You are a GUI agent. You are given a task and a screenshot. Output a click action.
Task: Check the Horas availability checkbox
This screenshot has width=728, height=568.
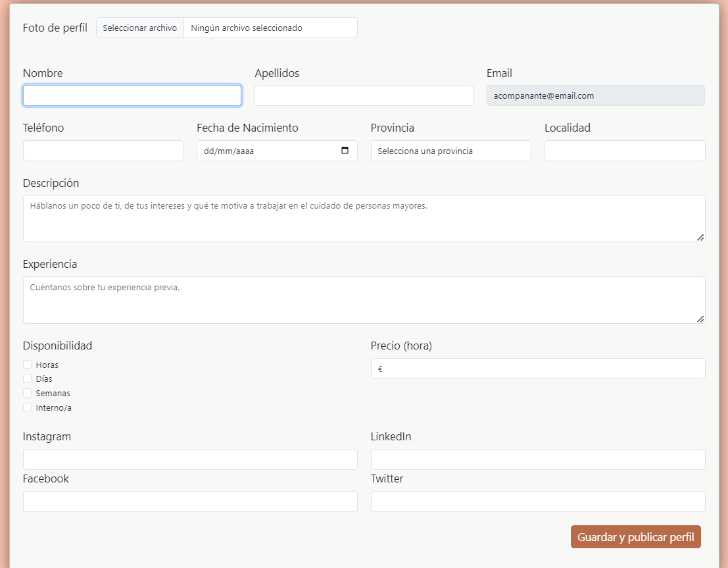[28, 365]
